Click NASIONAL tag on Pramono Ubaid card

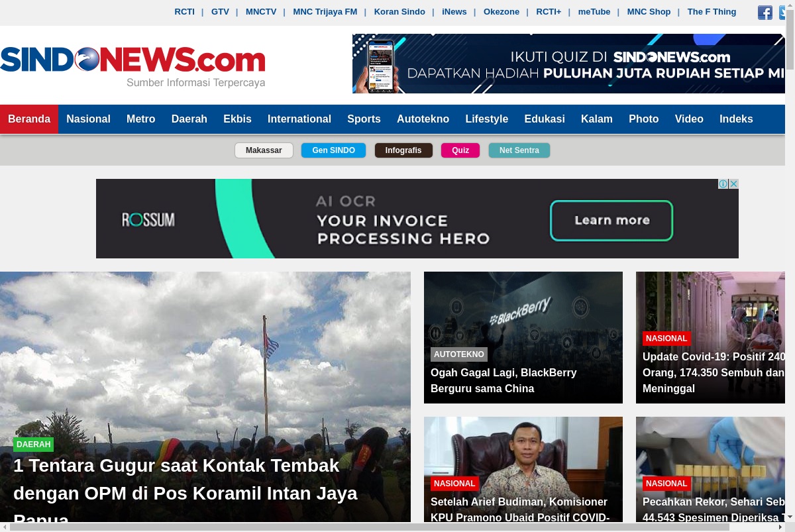pos(454,484)
